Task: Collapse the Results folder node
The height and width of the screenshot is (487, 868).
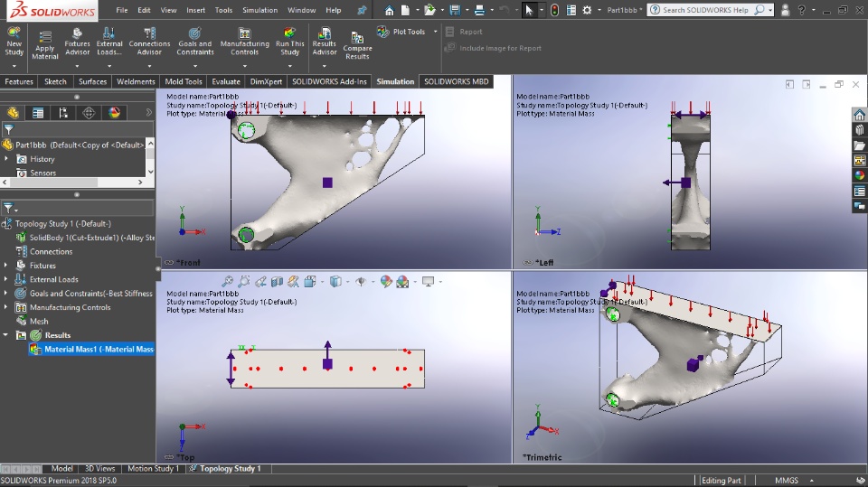Action: [6, 335]
